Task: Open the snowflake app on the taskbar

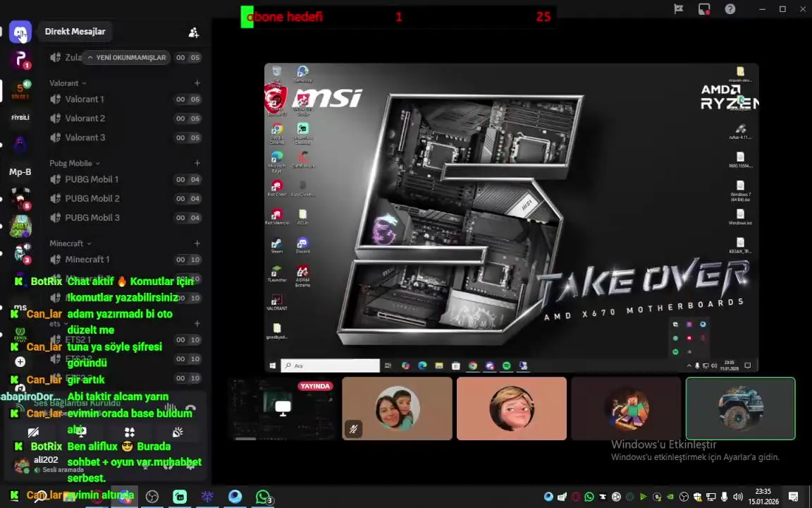Action: [207, 497]
